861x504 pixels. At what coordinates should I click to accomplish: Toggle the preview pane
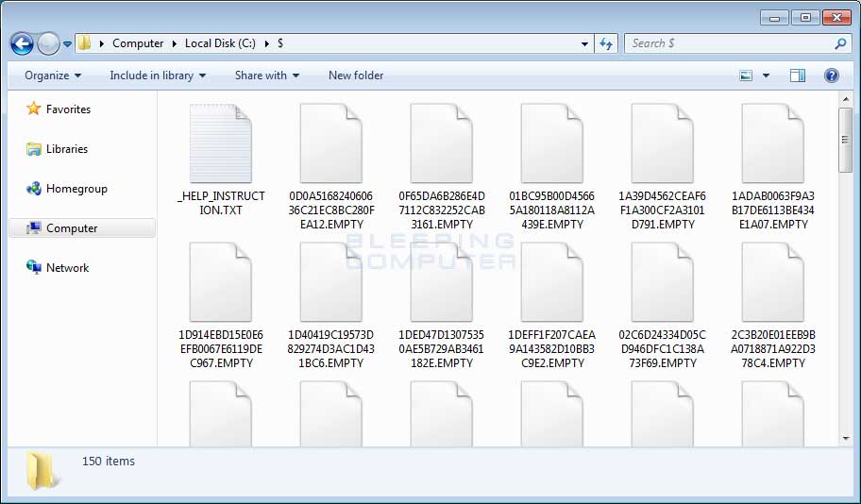pyautogui.click(x=798, y=76)
